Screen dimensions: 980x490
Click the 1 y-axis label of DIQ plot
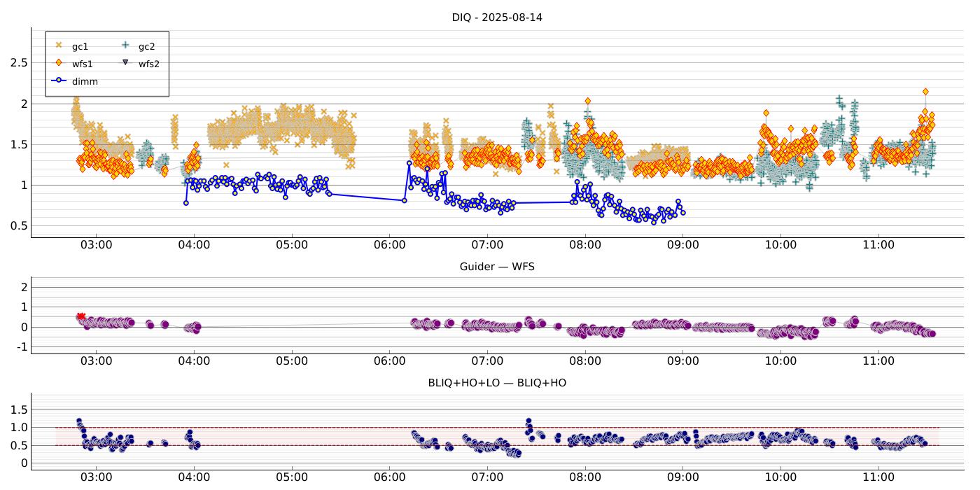click(24, 185)
